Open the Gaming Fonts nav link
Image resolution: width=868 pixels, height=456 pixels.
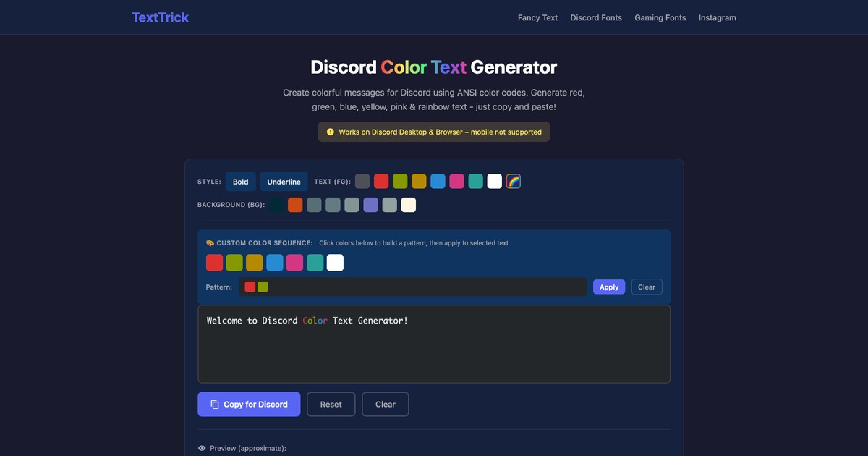click(660, 17)
